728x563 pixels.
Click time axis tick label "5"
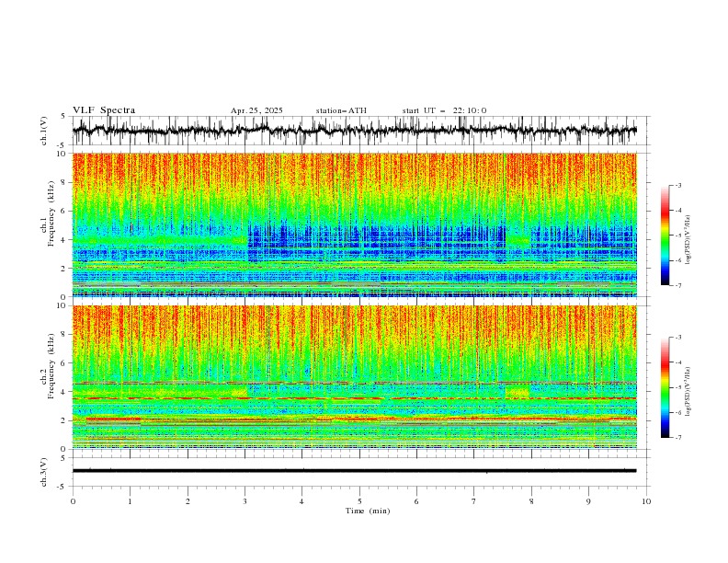tap(359, 501)
